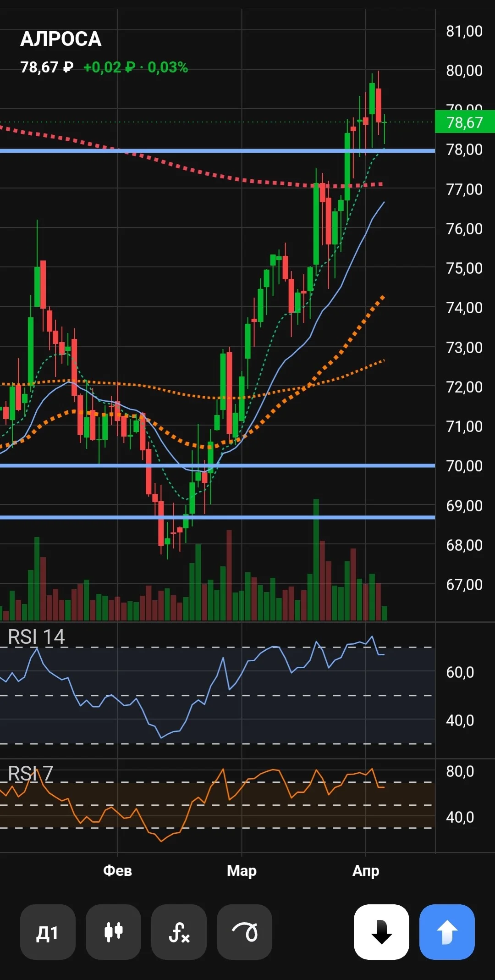Tap the blue buy up-arrow button
Viewport: 495px width, 980px height.
coord(447,932)
